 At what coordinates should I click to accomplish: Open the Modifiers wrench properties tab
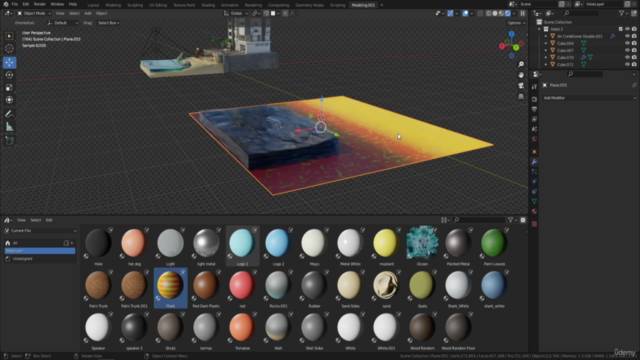click(534, 162)
